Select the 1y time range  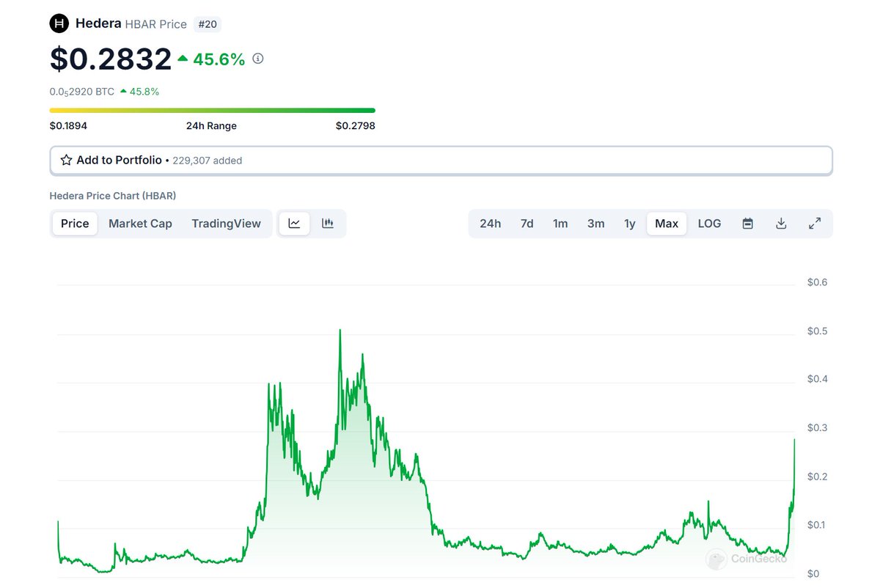629,224
